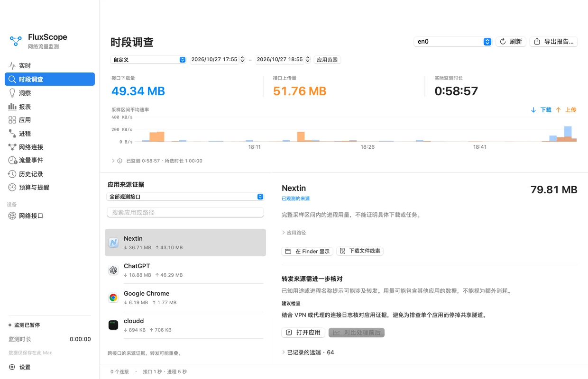Click the 实时 waveform icon in sidebar

12,66
